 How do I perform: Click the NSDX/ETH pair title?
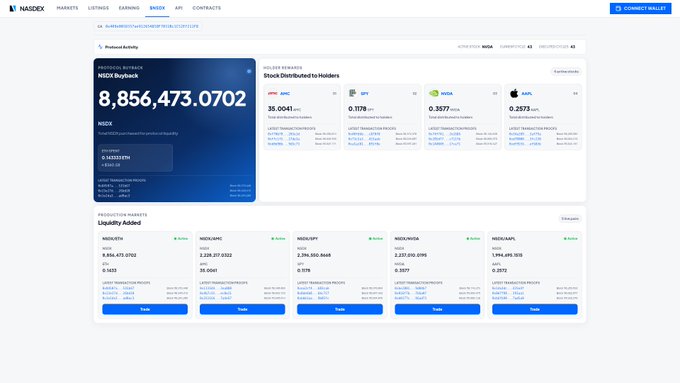point(113,239)
